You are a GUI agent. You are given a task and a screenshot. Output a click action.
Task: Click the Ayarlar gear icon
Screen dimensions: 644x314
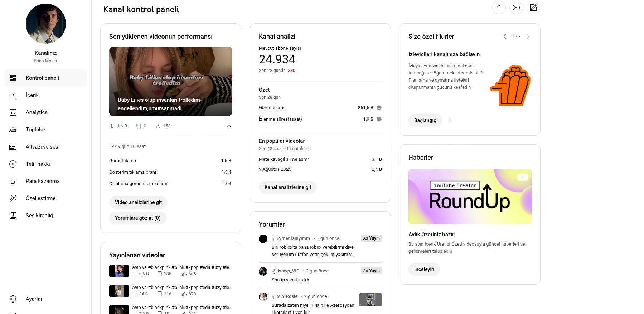tap(13, 299)
